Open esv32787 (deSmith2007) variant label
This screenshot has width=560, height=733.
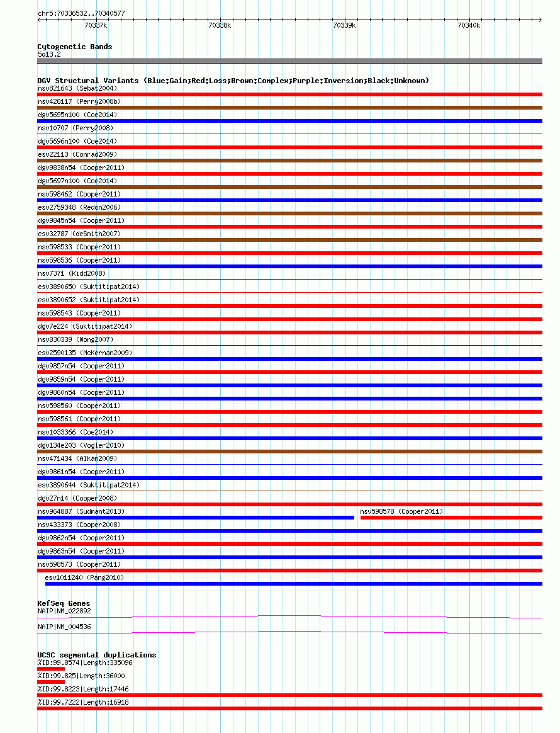click(x=79, y=234)
